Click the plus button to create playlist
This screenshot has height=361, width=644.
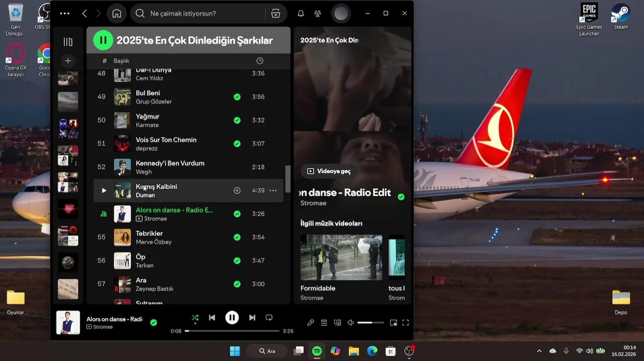coord(68,61)
